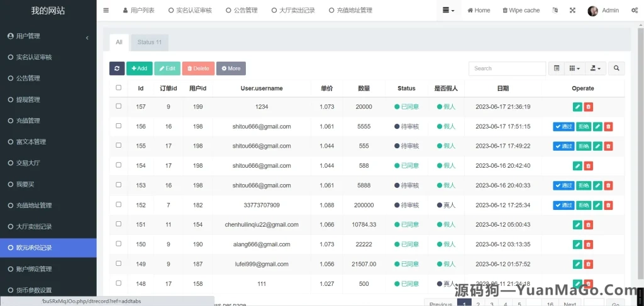Edit the row with Id 157
Image resolution: width=644 pixels, height=306 pixels.
click(x=577, y=107)
